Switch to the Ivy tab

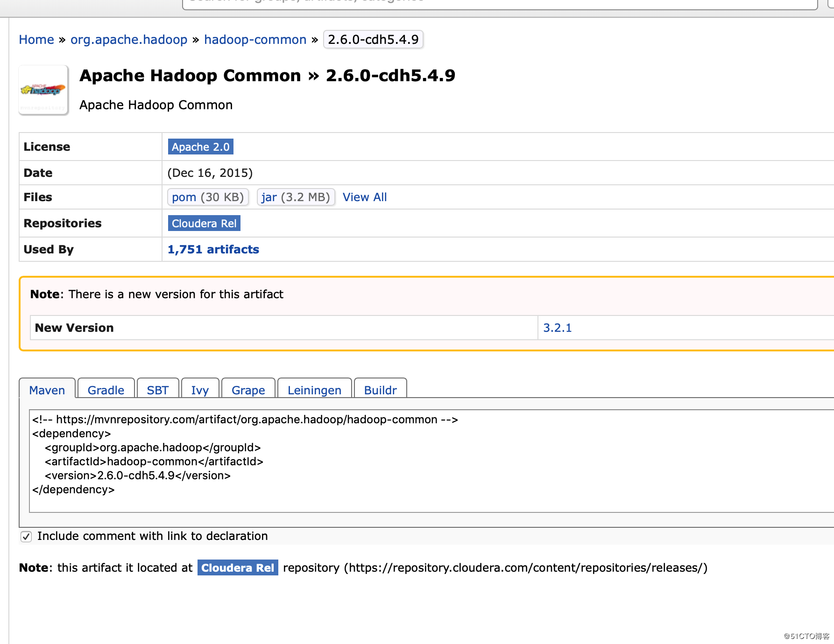tap(200, 390)
